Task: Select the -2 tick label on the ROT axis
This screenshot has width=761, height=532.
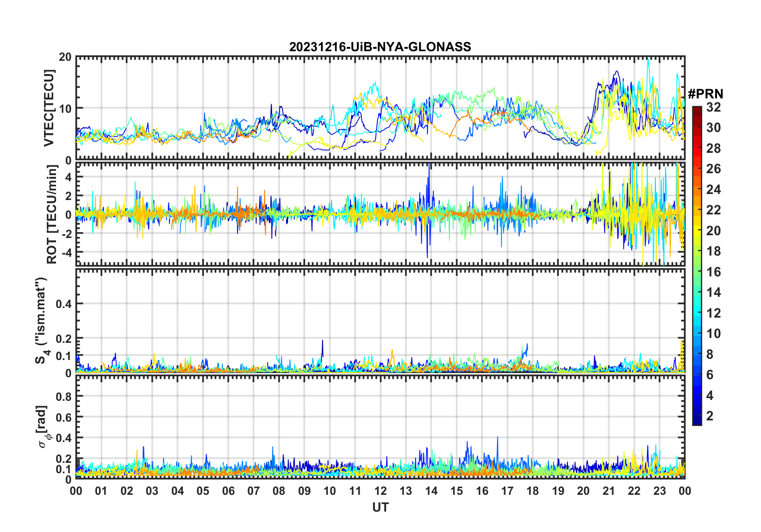Action: (x=66, y=233)
